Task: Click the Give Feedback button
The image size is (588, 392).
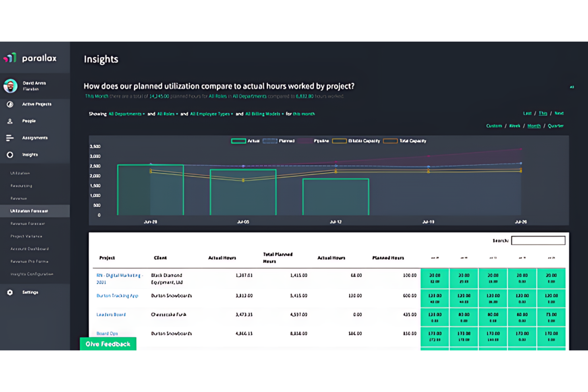Action: pos(108,344)
